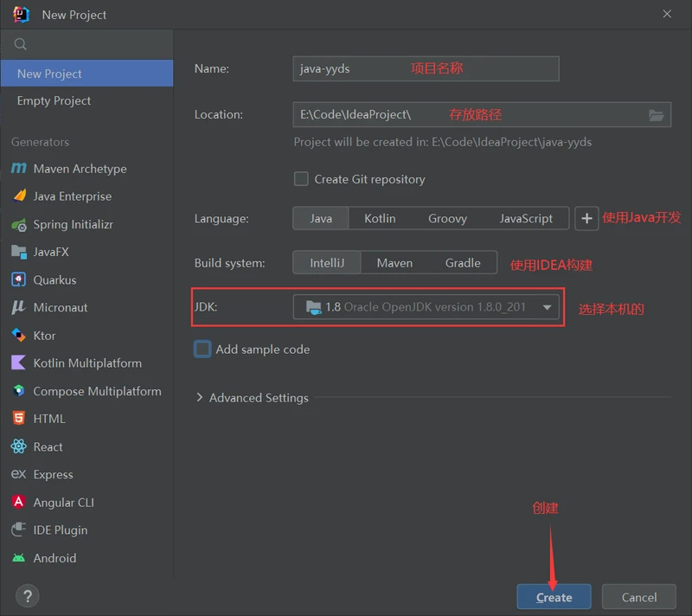Add more languages with the plus button

pyautogui.click(x=586, y=218)
